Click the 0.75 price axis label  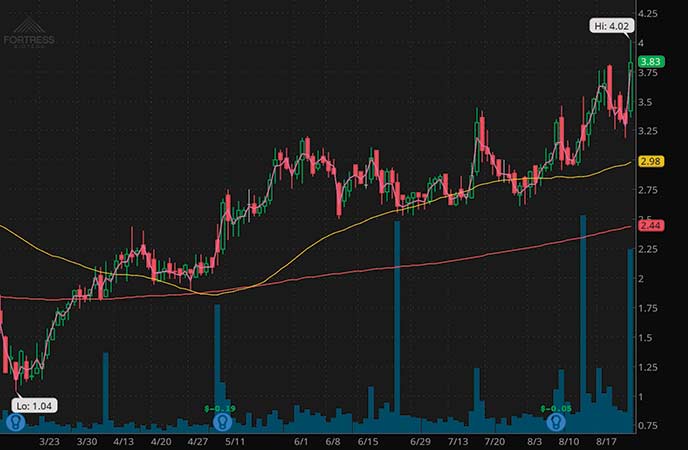pyautogui.click(x=648, y=426)
